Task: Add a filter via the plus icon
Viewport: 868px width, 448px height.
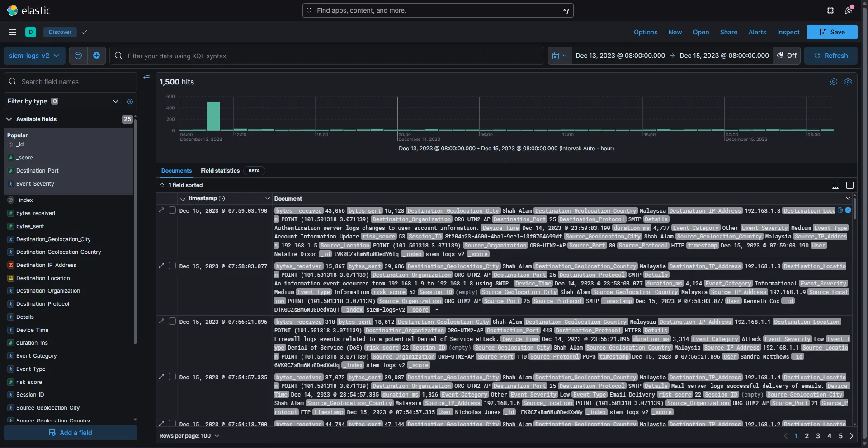Action: tap(96, 56)
